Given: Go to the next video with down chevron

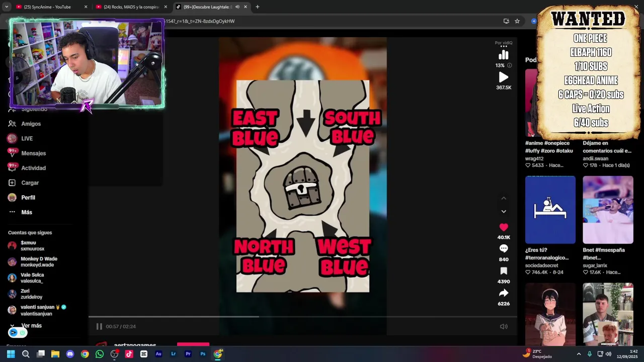Looking at the screenshot, I should pos(504,212).
